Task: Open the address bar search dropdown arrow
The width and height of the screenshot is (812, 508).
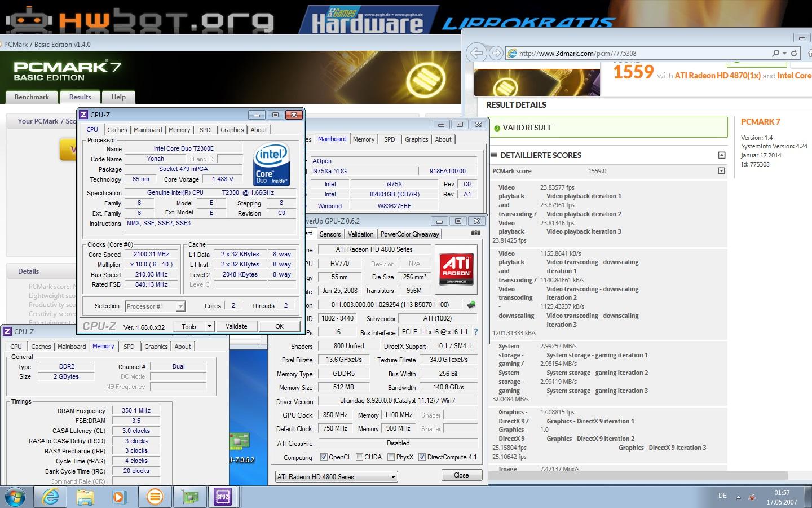Action: (x=784, y=53)
